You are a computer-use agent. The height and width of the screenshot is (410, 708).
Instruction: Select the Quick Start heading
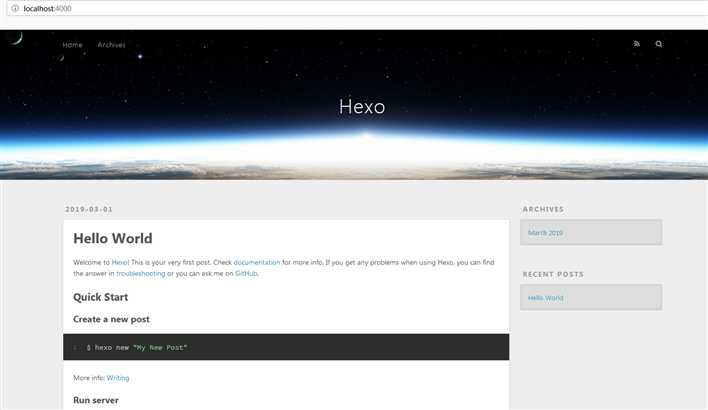coord(101,297)
